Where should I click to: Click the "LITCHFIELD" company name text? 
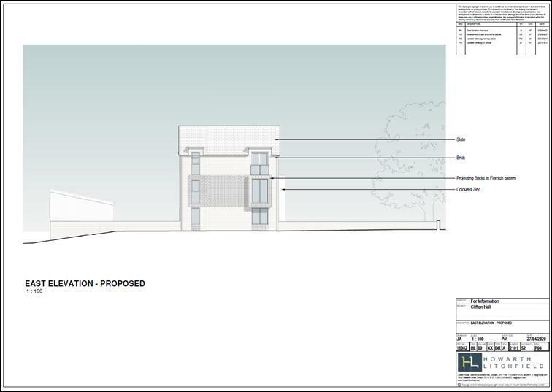(x=514, y=366)
